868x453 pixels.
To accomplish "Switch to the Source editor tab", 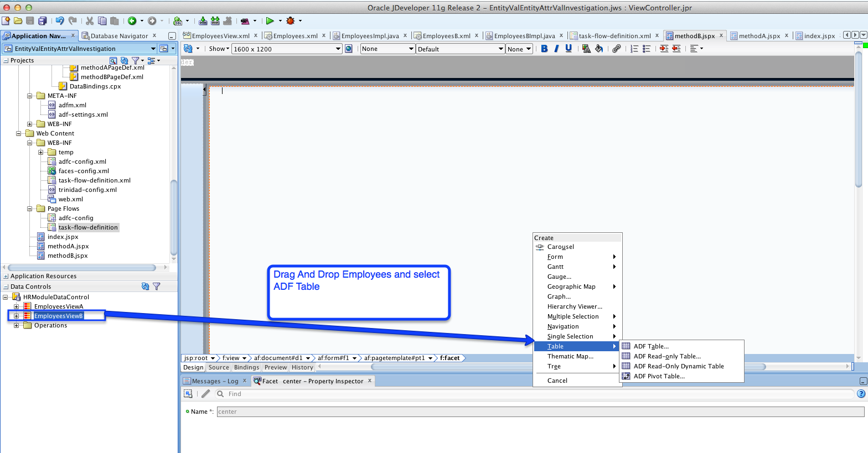I will pos(219,367).
